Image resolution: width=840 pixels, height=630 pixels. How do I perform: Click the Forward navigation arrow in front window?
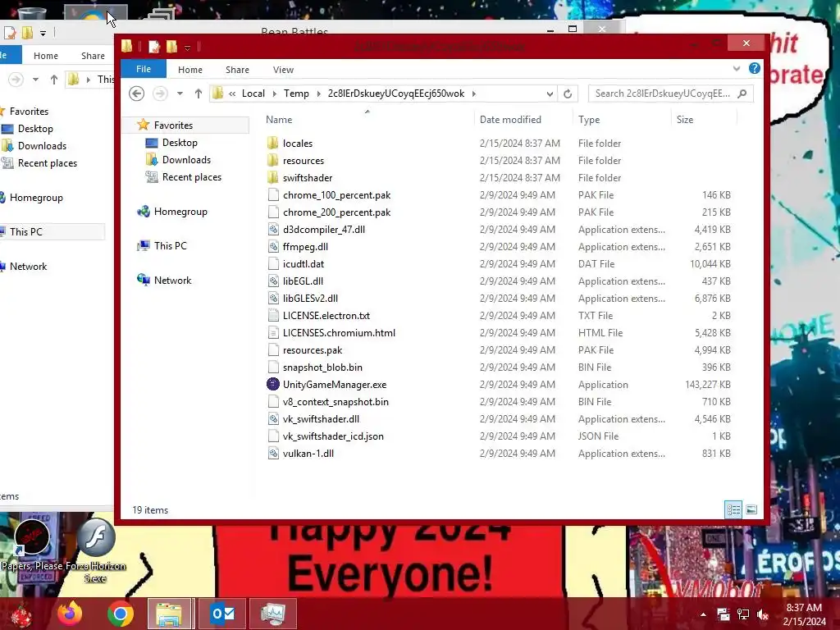160,94
